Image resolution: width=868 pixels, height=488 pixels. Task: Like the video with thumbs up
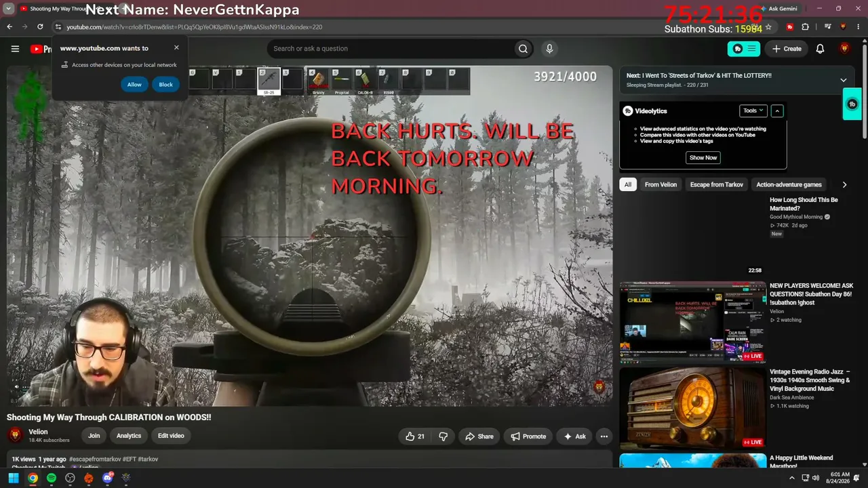point(414,436)
